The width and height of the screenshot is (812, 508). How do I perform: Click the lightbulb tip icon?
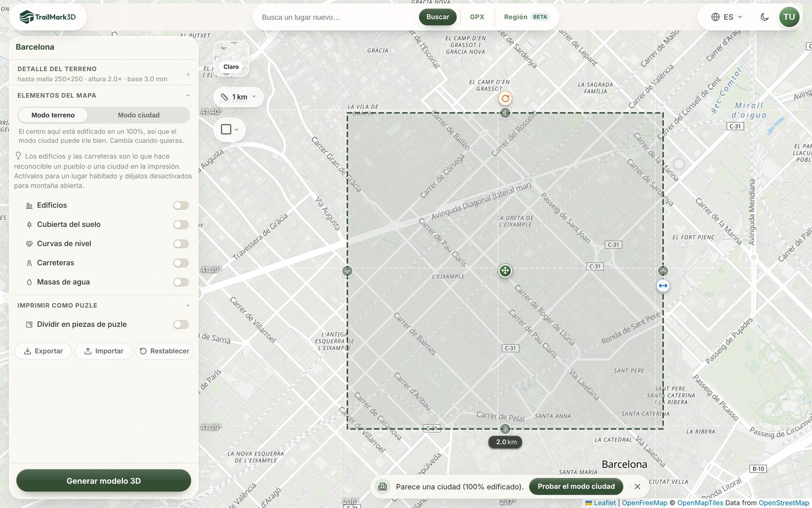click(x=18, y=156)
